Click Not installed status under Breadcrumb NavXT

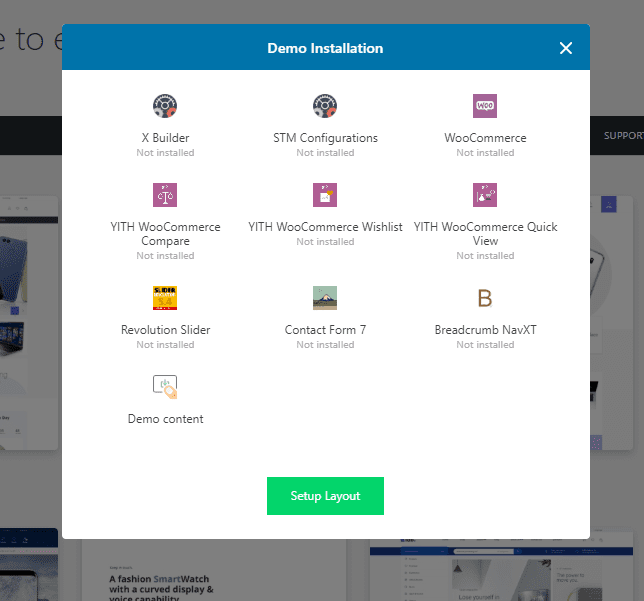(x=485, y=345)
